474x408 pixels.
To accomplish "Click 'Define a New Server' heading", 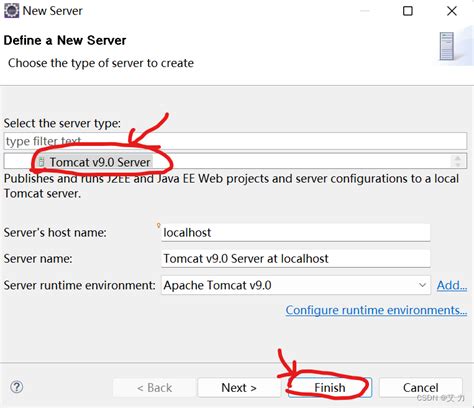I will 65,40.
